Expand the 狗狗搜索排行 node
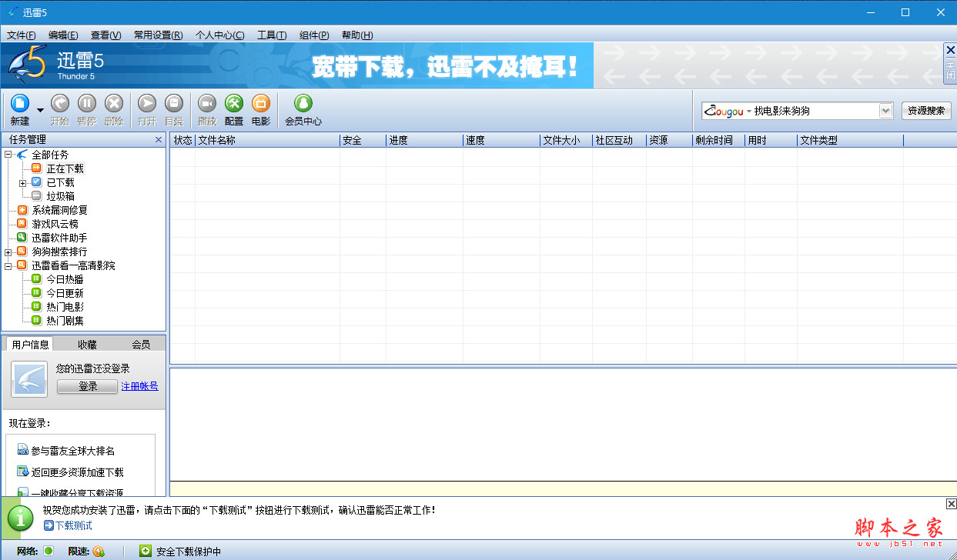The image size is (957, 560). click(8, 252)
